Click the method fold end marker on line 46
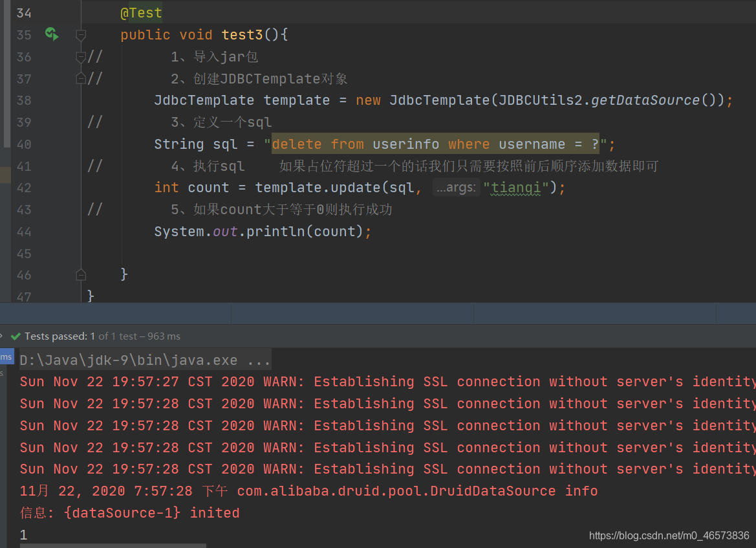756x548 pixels. point(81,275)
